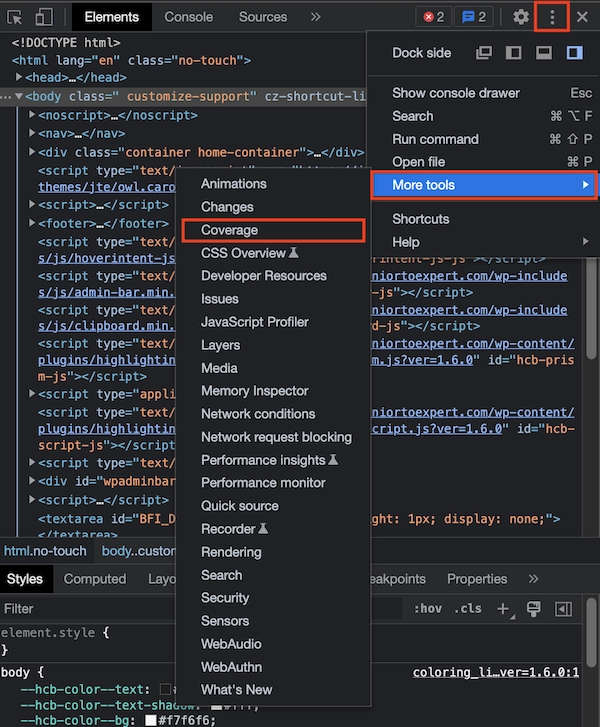Open CSS Overview tool
This screenshot has height=727, width=600.
coord(273,253)
